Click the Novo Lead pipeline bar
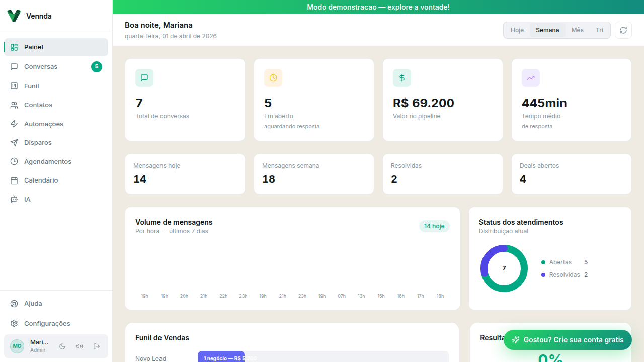Viewport: 644px width, 362px height. [221, 358]
